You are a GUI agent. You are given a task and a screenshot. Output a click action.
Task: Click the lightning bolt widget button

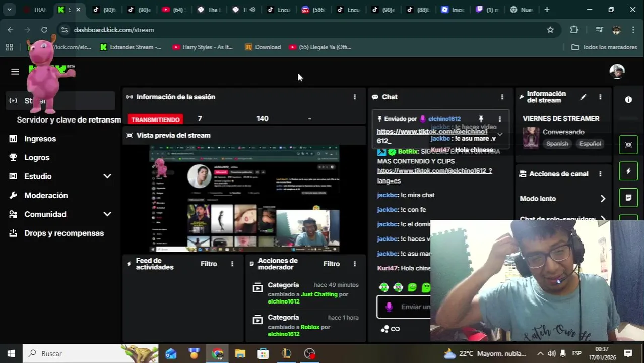click(628, 171)
